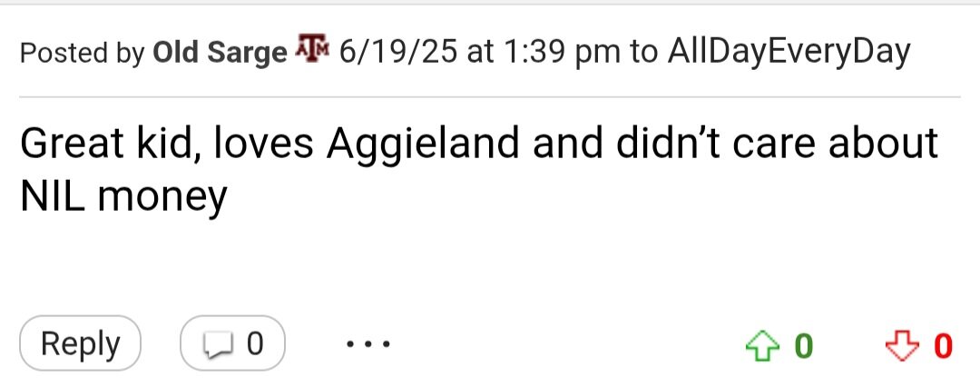
Task: Reply to Old Sarge's post
Action: tap(80, 343)
